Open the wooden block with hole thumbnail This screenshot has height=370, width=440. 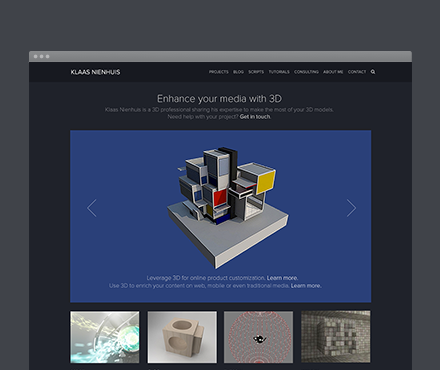pos(182,337)
